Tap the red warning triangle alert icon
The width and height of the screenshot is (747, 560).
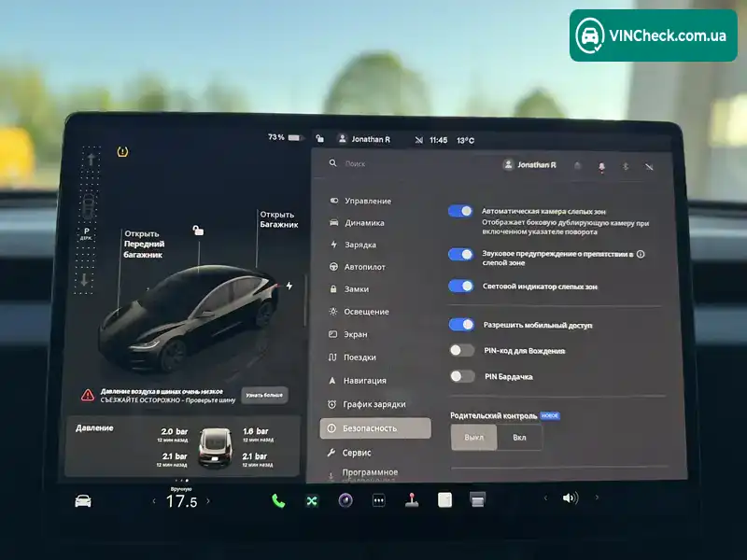point(88,395)
